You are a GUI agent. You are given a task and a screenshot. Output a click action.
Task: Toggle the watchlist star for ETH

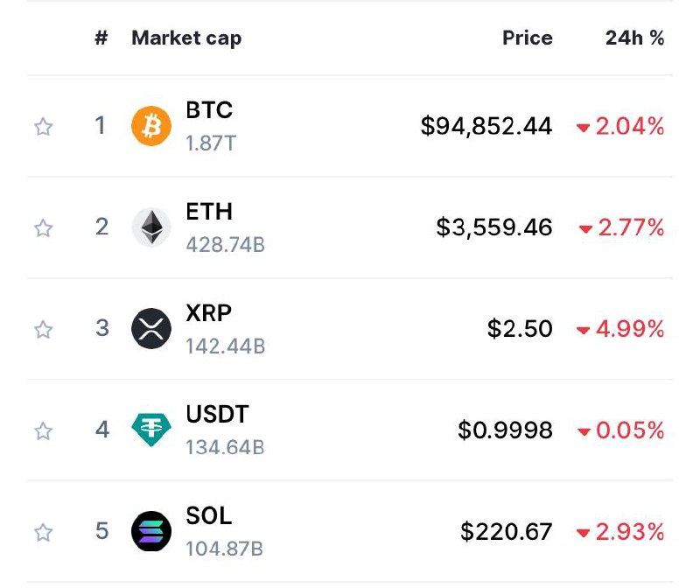pos(43,227)
